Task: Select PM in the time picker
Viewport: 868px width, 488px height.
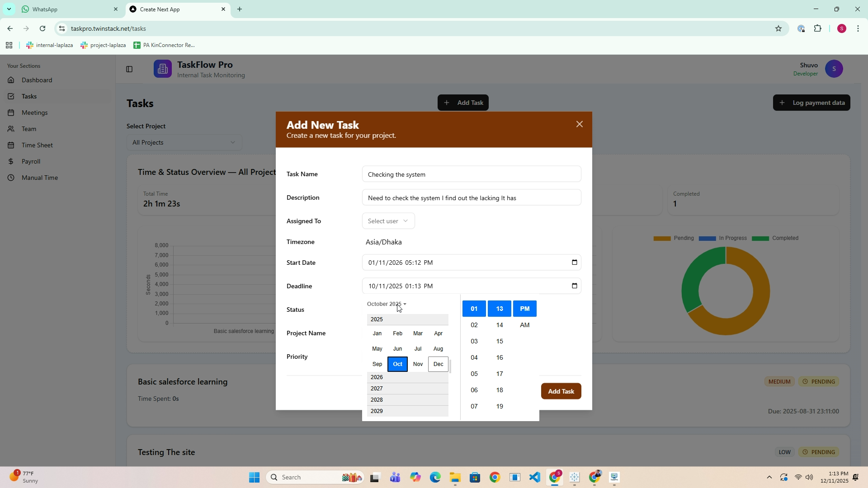Action: pos(524,309)
